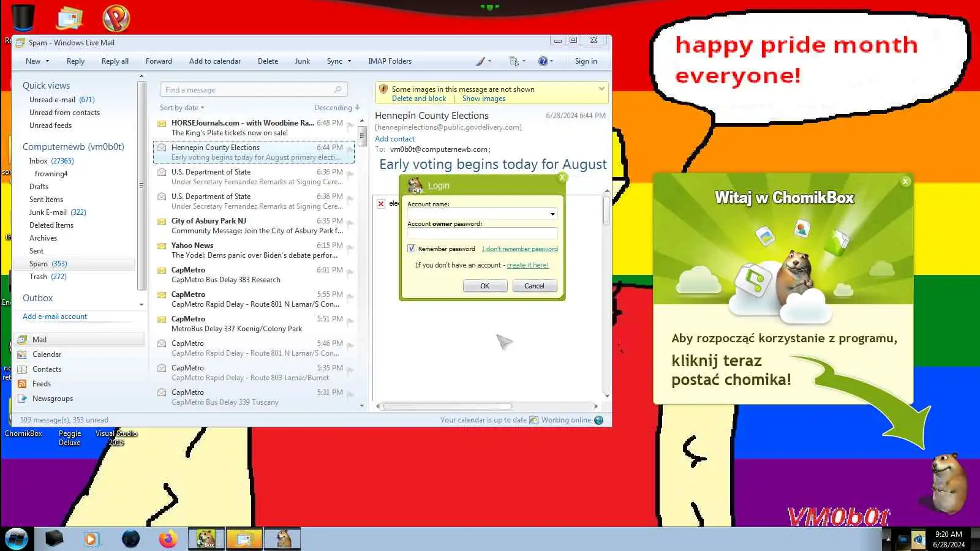Select the Trash (272) folder
Viewport: 980px width, 551px height.
pos(48,277)
